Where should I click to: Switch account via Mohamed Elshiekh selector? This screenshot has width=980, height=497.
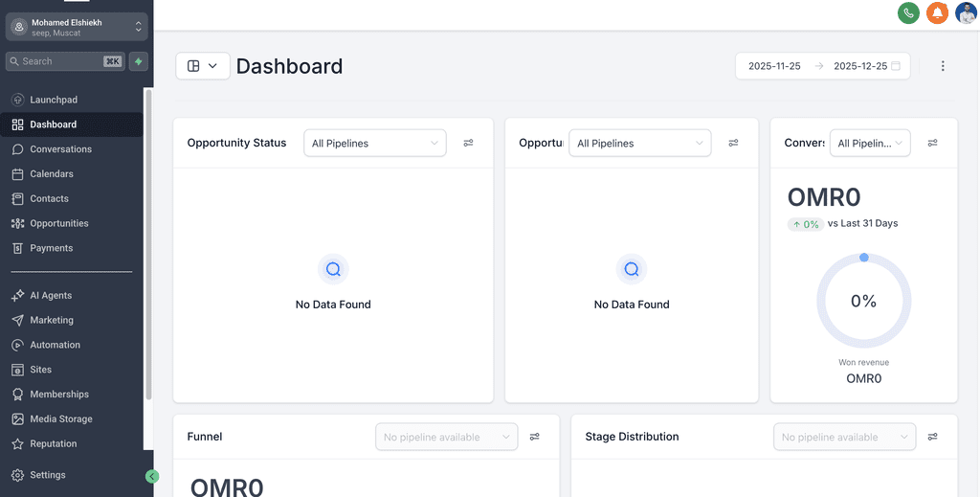[76, 27]
